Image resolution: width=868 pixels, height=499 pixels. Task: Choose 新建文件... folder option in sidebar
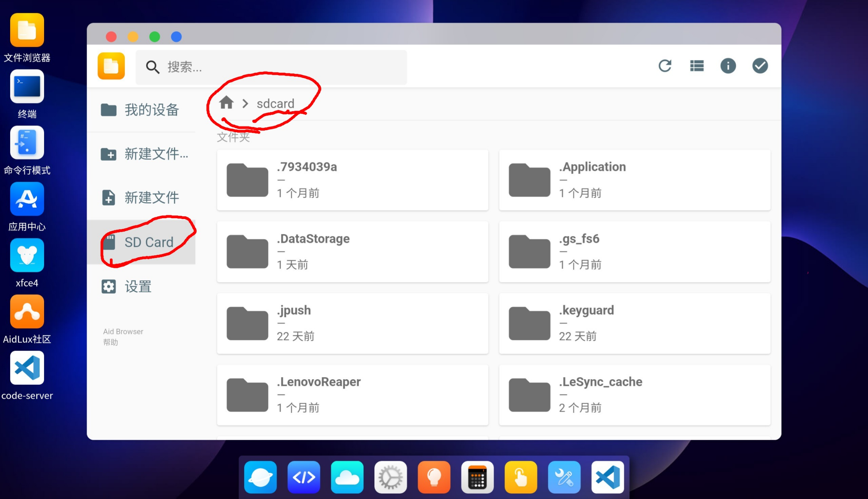(x=141, y=154)
